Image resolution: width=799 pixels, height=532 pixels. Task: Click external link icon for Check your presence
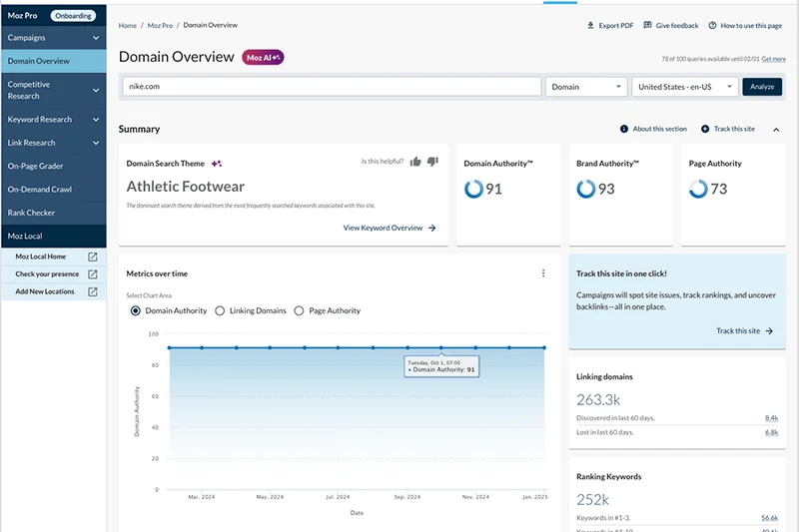93,273
